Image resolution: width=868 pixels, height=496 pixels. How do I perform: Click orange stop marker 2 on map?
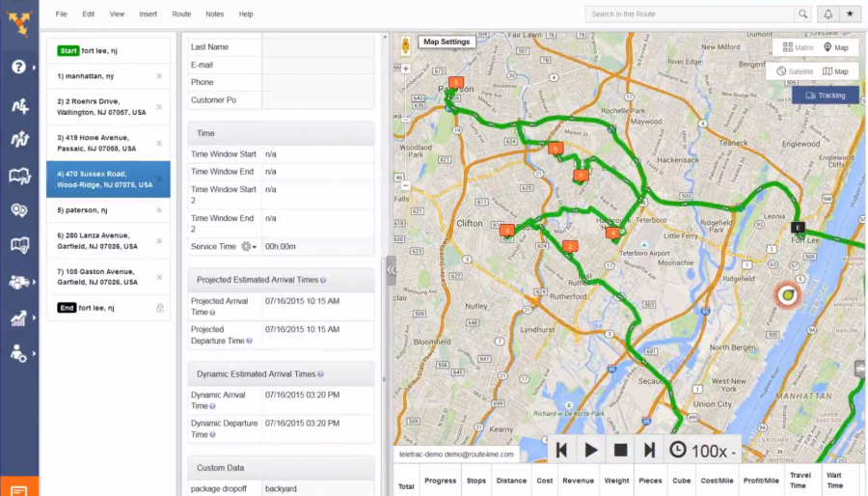tap(570, 246)
